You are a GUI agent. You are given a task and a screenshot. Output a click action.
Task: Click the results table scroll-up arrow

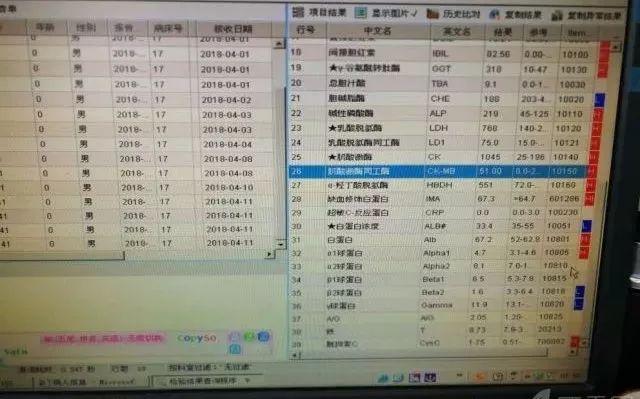click(x=616, y=47)
